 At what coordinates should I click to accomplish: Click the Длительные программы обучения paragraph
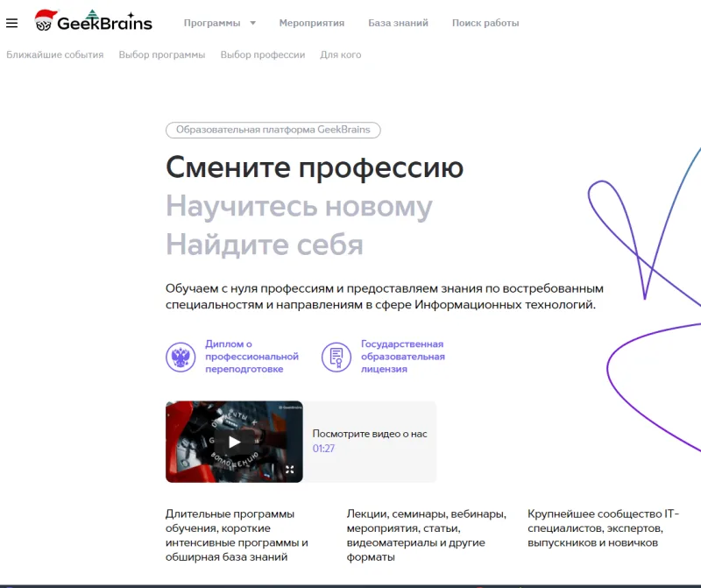pos(237,535)
